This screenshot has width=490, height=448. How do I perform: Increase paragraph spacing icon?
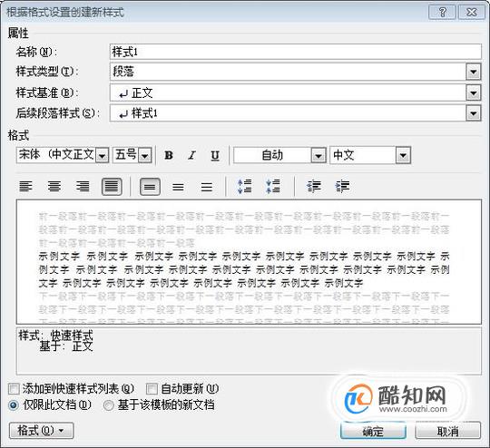pyautogui.click(x=244, y=187)
